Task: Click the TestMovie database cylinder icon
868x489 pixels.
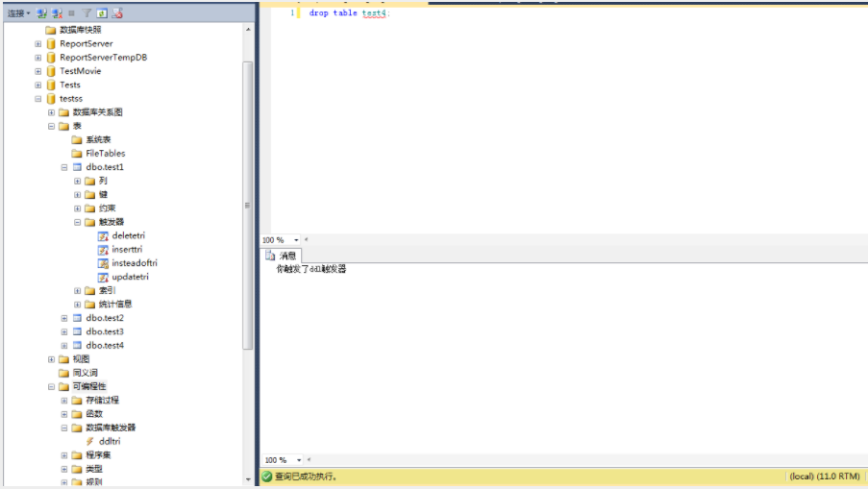Action: click(x=51, y=71)
